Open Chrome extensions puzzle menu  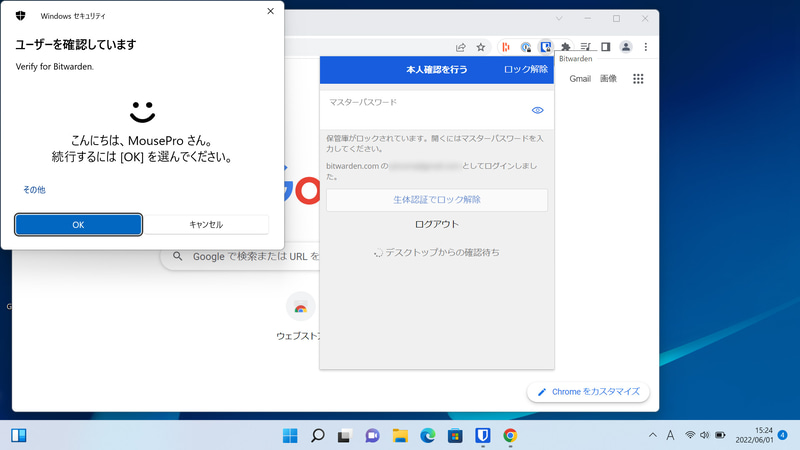[x=565, y=47]
